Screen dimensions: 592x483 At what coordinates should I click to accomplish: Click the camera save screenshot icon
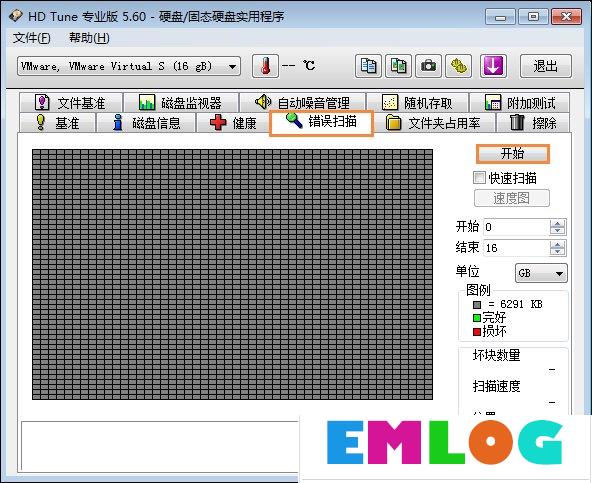pos(428,66)
